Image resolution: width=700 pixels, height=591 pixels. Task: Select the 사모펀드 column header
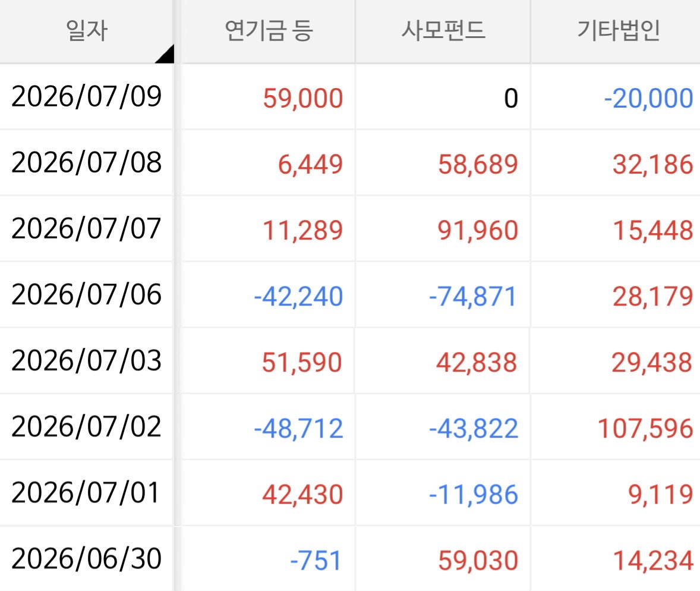pyautogui.click(x=443, y=31)
